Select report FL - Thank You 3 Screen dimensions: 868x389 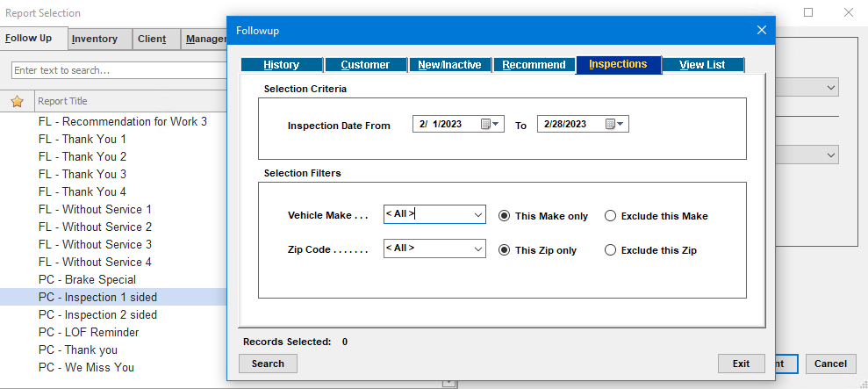[82, 174]
